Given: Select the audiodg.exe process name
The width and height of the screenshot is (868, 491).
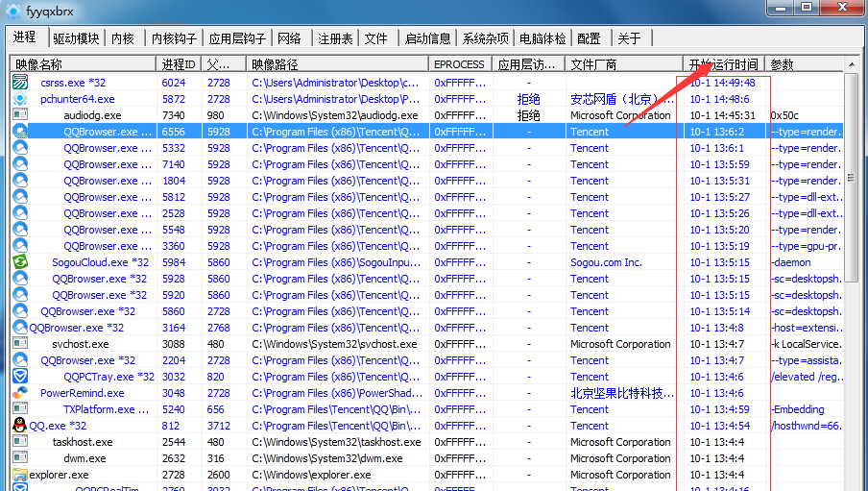Looking at the screenshot, I should coord(92,115).
